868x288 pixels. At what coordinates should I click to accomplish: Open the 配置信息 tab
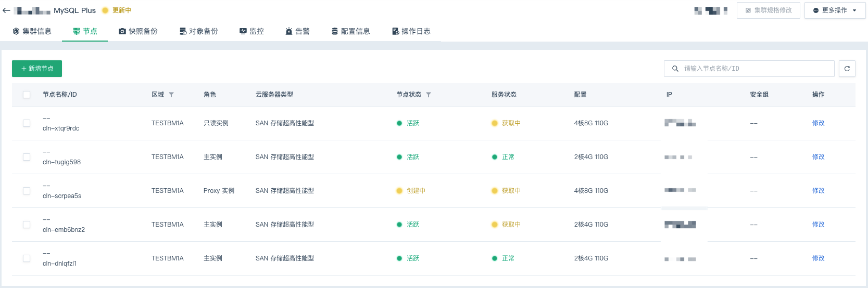point(350,31)
